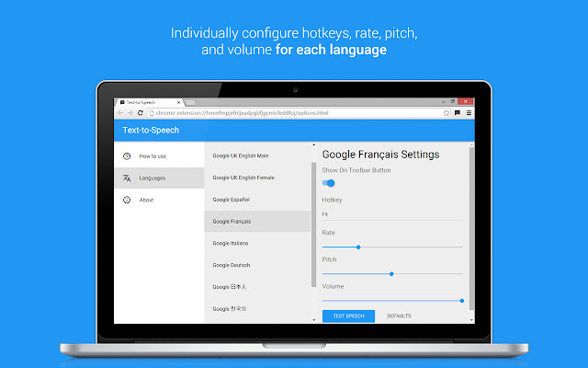The image size is (588, 368).
Task: Click the Hotkey input field showing F4
Action: 392,214
